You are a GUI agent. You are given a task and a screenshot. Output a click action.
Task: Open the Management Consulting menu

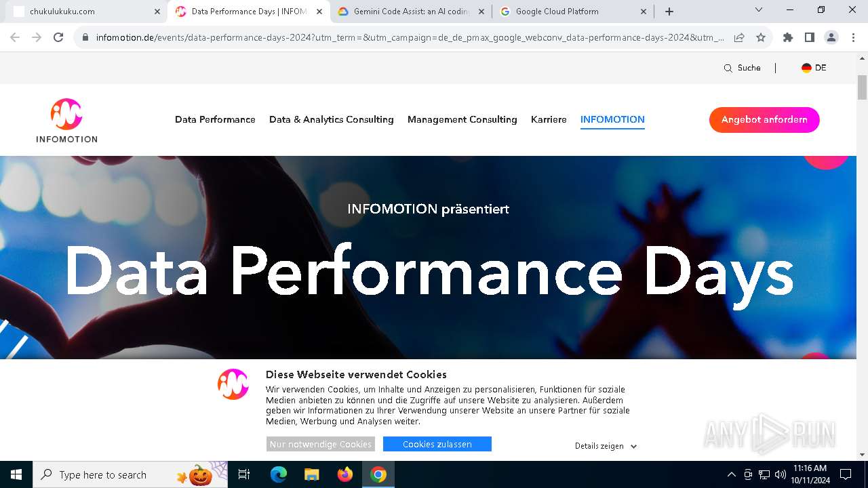click(462, 119)
